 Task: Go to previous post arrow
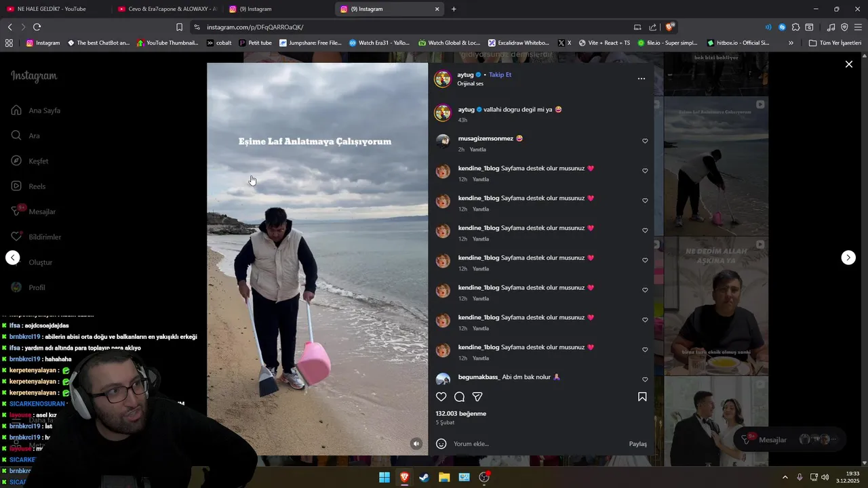coord(13,258)
